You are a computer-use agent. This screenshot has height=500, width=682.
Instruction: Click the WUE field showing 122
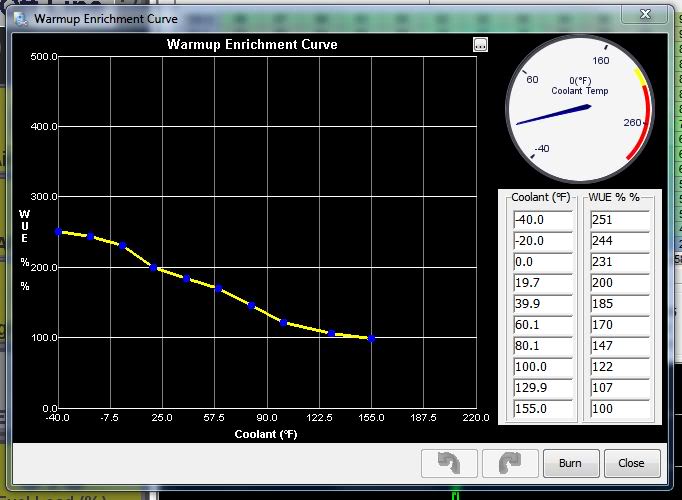(618, 367)
